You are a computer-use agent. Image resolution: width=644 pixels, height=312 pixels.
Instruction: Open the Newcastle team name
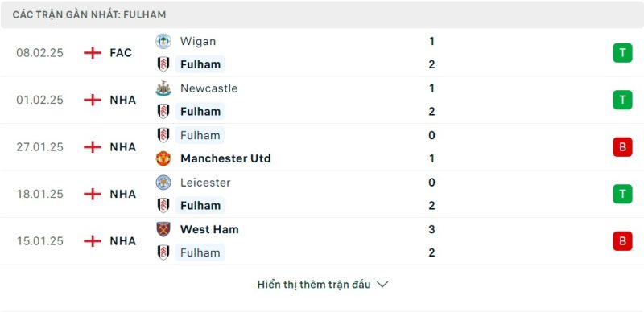coord(208,88)
